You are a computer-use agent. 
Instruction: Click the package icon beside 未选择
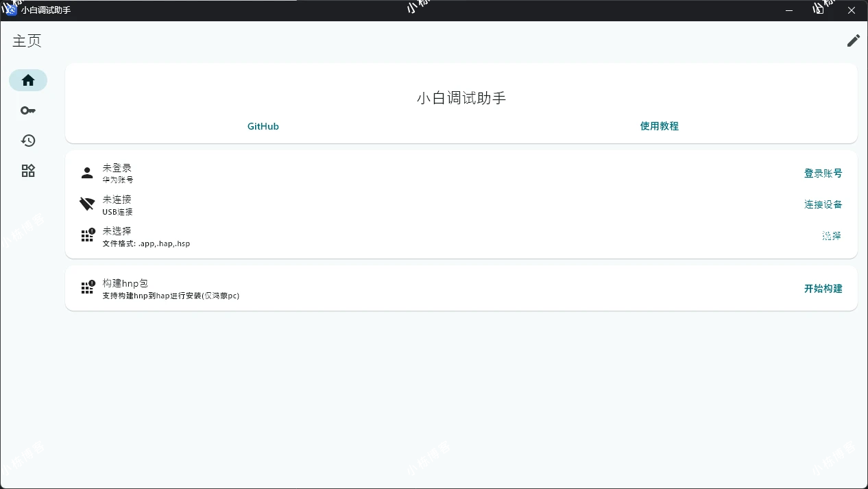[87, 235]
